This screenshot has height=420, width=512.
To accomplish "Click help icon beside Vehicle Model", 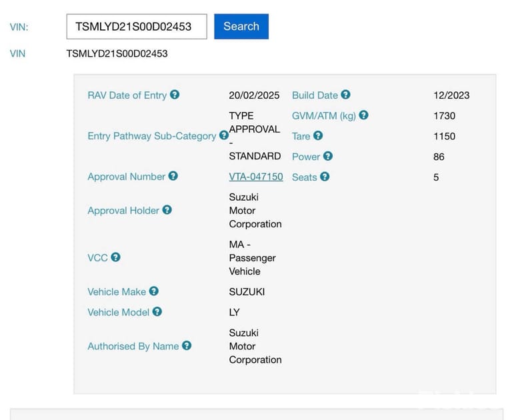I will (157, 311).
